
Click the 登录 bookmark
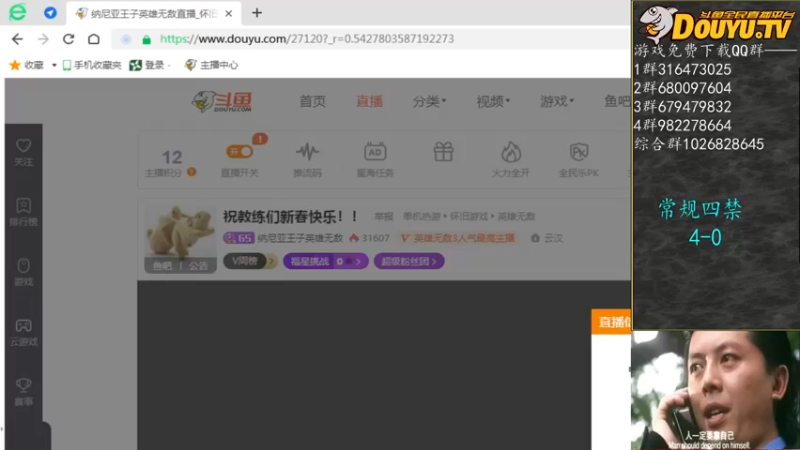tap(147, 65)
